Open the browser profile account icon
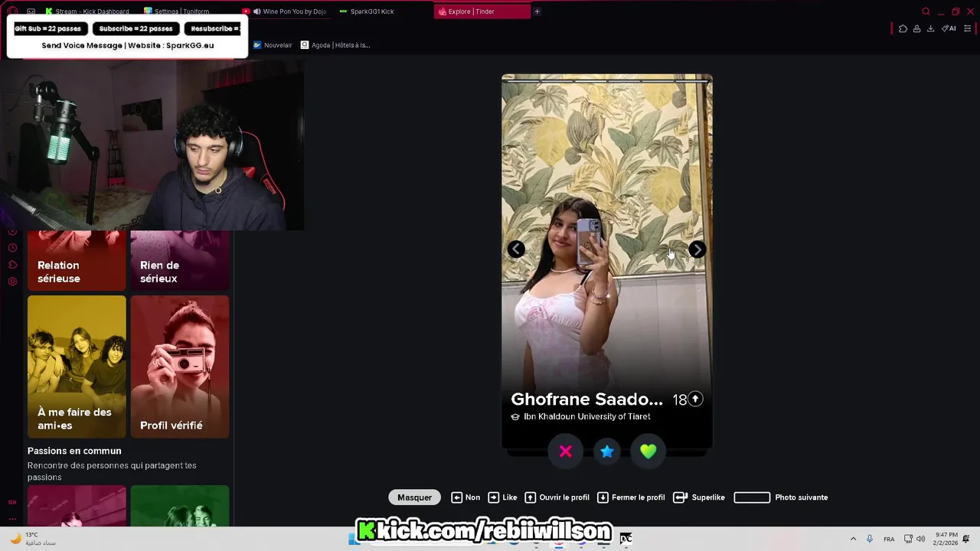The width and height of the screenshot is (980, 551). [916, 28]
